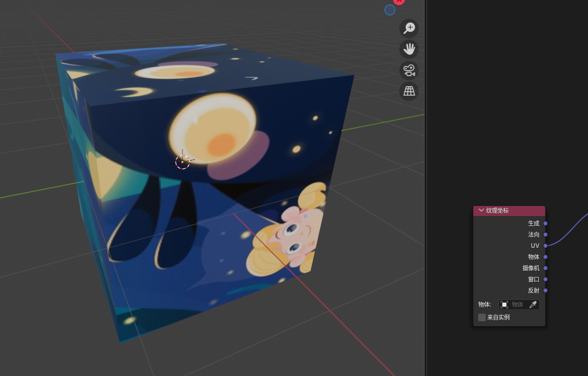Click the 物体 output socket

click(x=545, y=257)
